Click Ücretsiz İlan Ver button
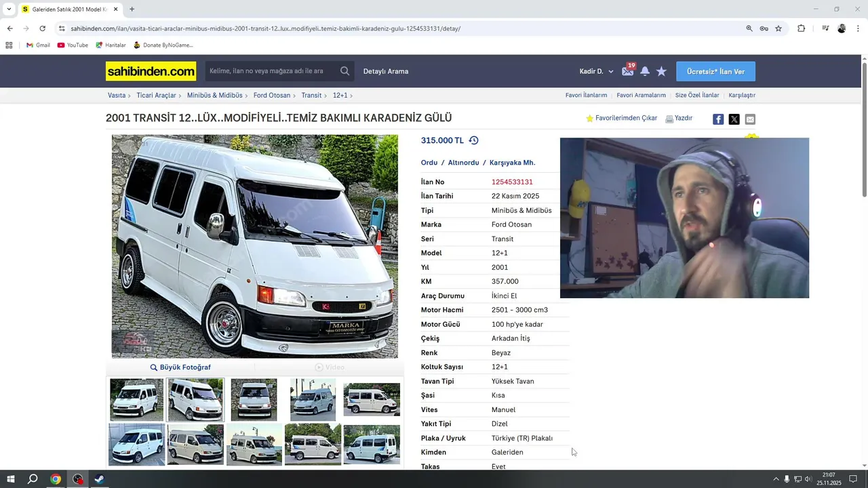 715,71
